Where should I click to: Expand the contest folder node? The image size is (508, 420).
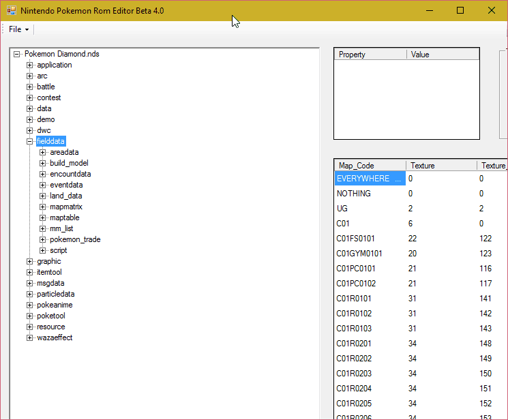(29, 98)
